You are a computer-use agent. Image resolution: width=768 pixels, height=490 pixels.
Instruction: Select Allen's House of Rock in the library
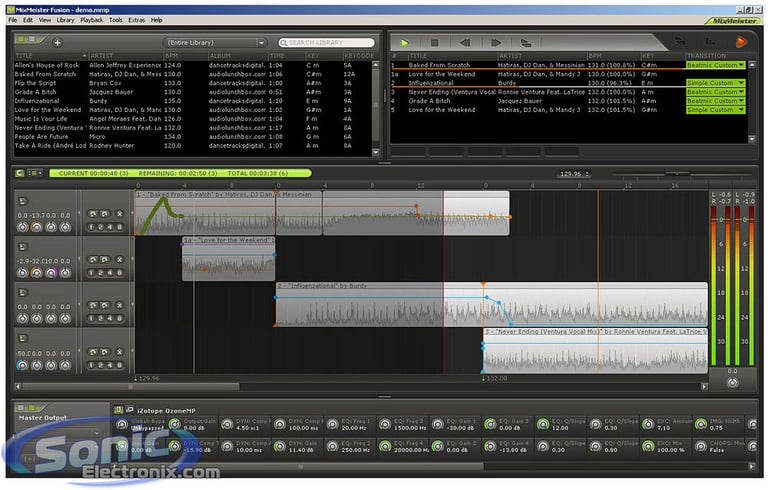pos(193,65)
